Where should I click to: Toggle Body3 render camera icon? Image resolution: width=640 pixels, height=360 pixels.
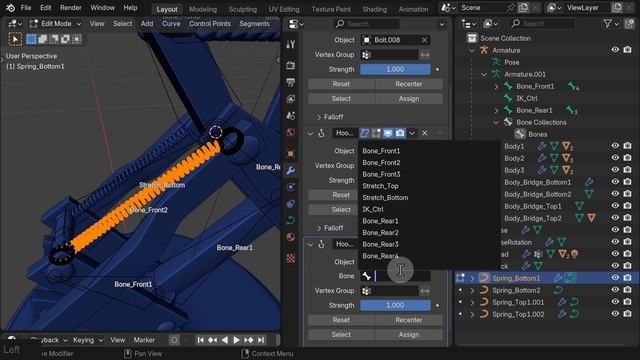pos(627,170)
